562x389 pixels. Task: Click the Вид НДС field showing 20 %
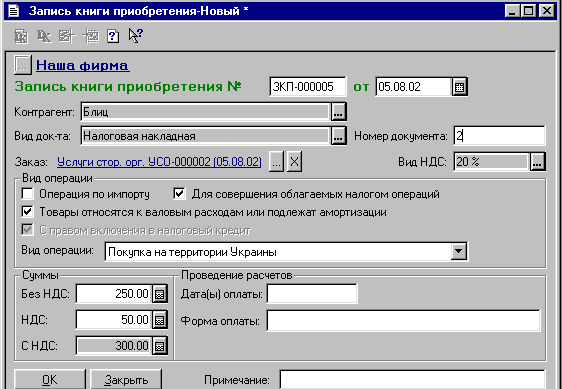pyautogui.click(x=491, y=162)
